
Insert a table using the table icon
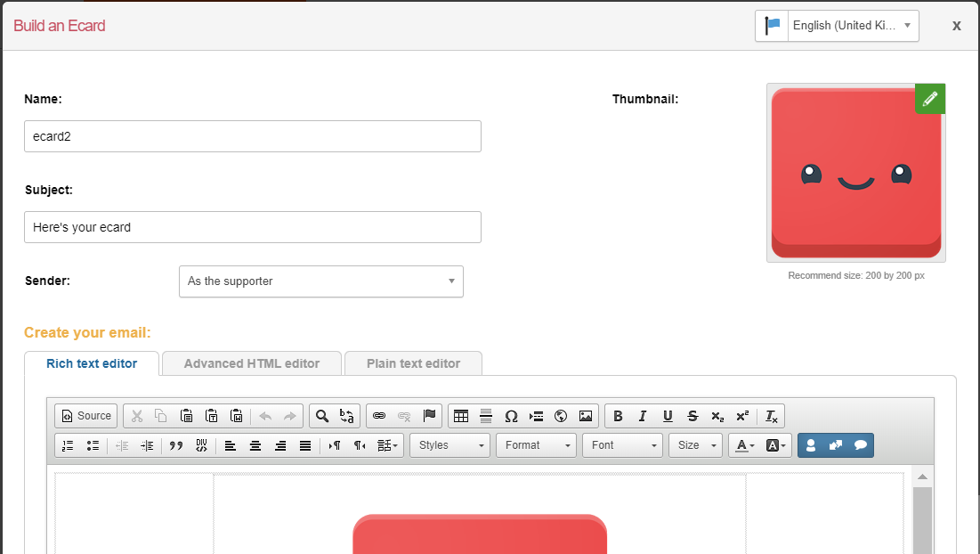461,416
